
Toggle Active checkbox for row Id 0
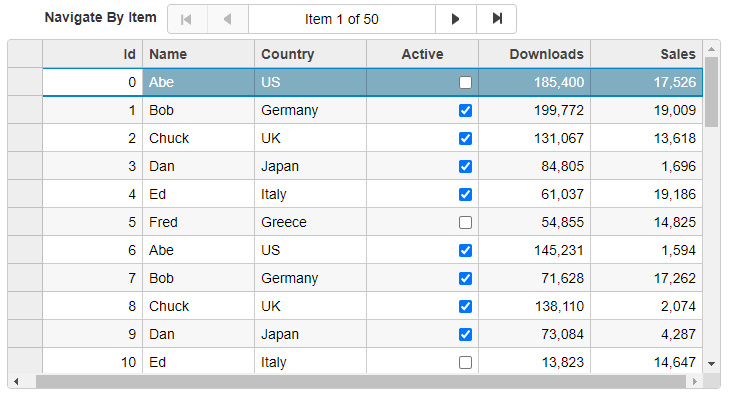point(465,82)
